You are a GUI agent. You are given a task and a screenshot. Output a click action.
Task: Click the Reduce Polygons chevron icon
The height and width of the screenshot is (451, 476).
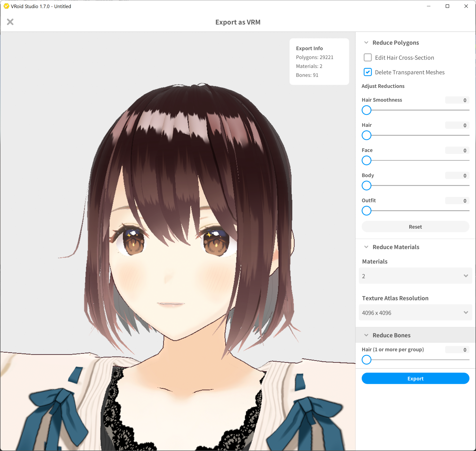[366, 42]
